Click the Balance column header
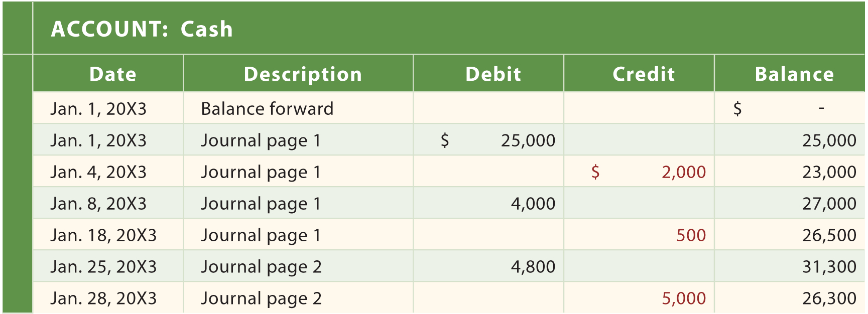Screen dimensions: 868x314 click(794, 74)
